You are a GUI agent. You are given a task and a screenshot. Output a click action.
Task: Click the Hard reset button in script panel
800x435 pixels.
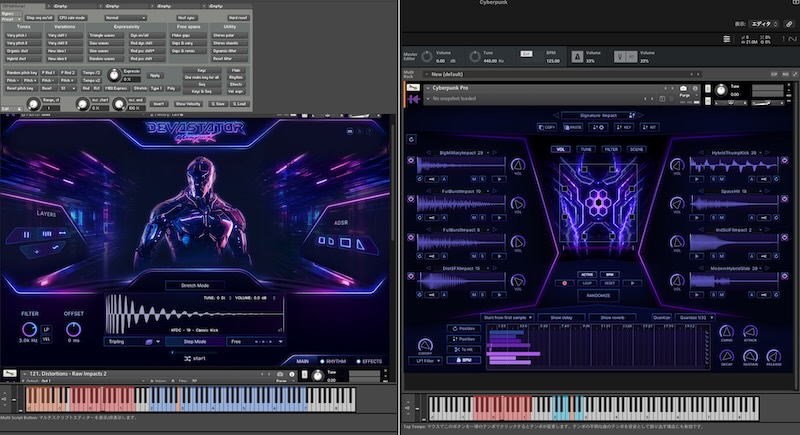[238, 18]
